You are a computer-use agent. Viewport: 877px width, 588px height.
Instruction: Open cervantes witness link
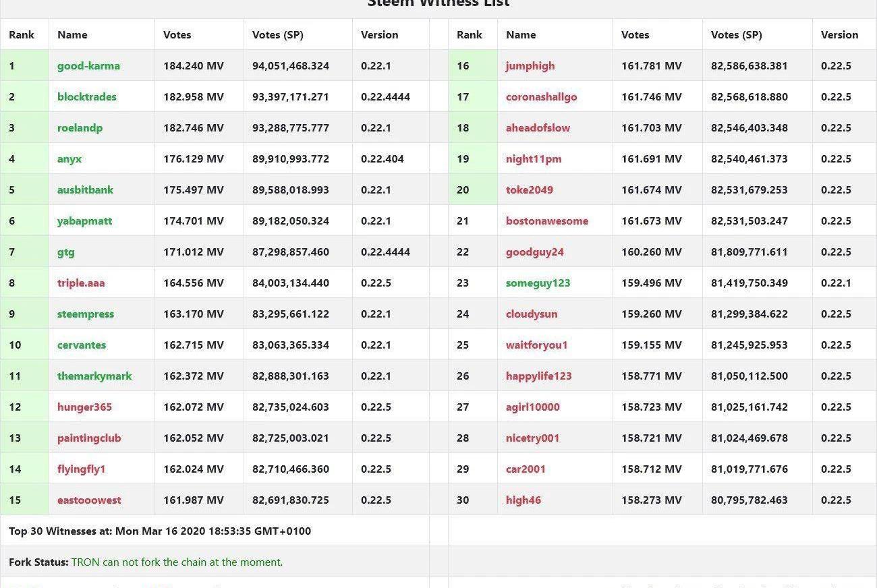(x=82, y=345)
